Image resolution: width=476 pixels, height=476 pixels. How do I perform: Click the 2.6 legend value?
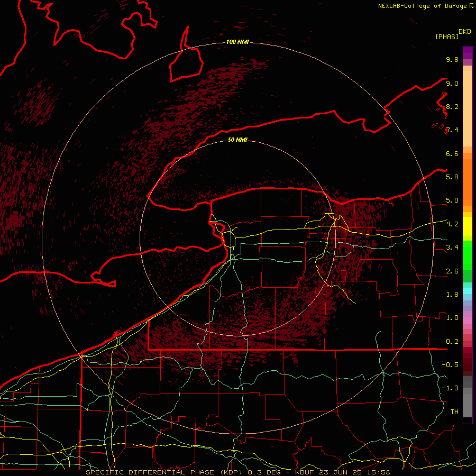coord(452,271)
